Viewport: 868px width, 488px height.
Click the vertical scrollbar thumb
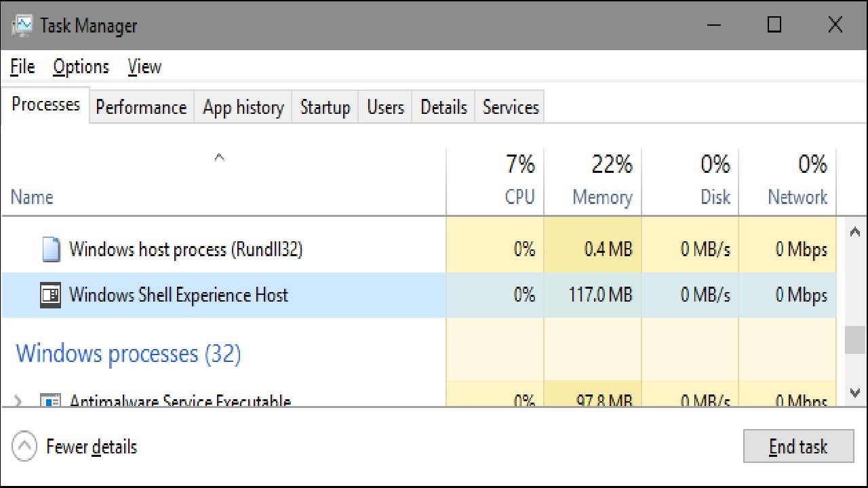pyautogui.click(x=854, y=339)
